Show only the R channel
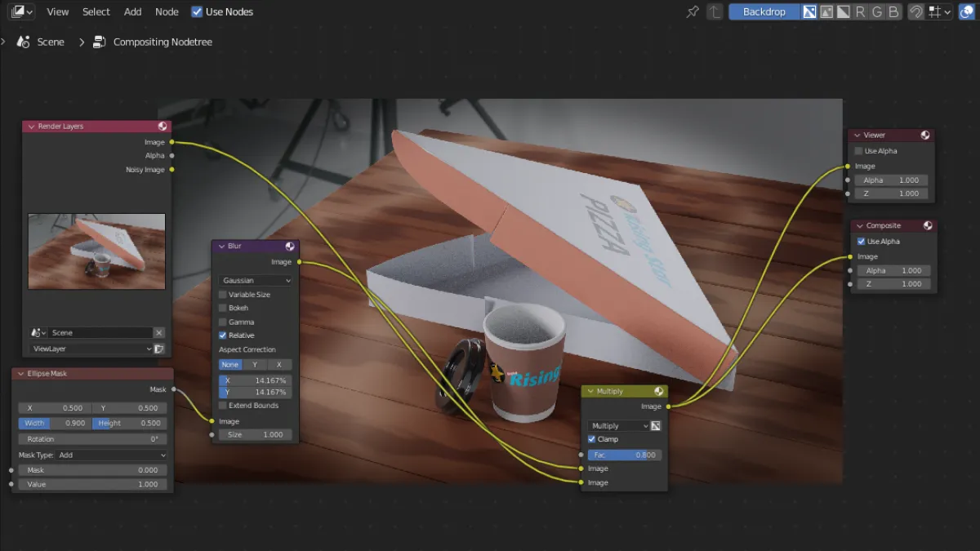The image size is (980, 551). click(x=860, y=11)
